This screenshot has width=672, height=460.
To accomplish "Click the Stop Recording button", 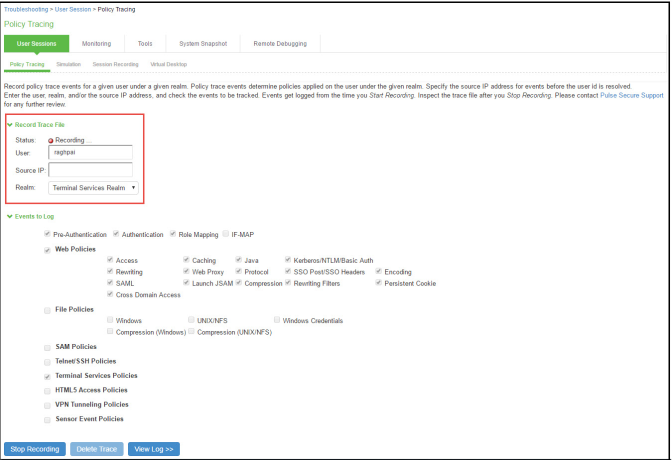I will coord(35,449).
